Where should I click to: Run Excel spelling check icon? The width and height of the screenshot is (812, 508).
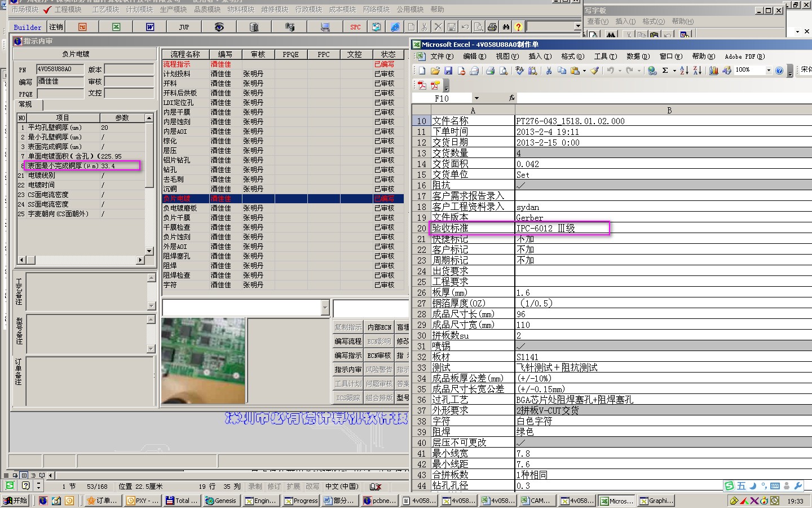519,71
